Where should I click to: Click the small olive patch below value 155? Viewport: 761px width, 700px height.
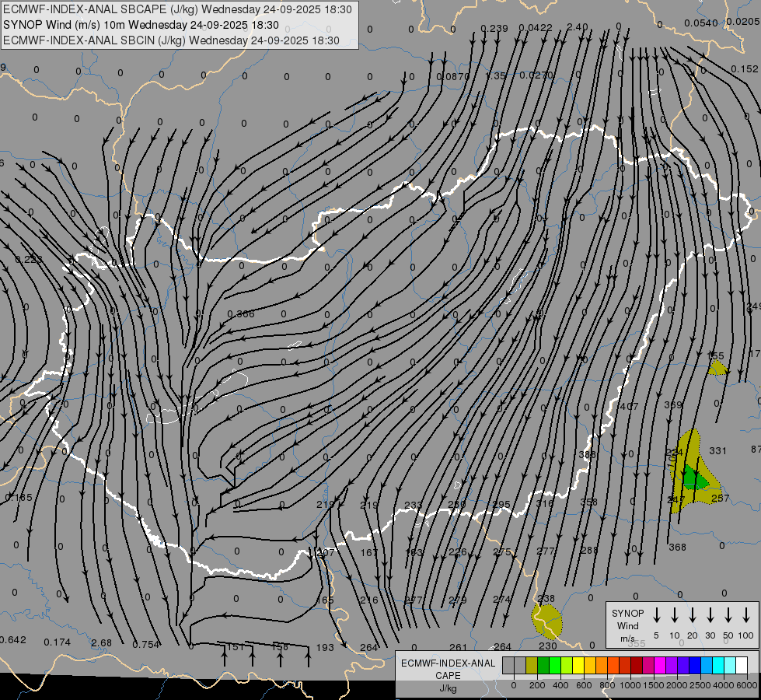pos(717,368)
